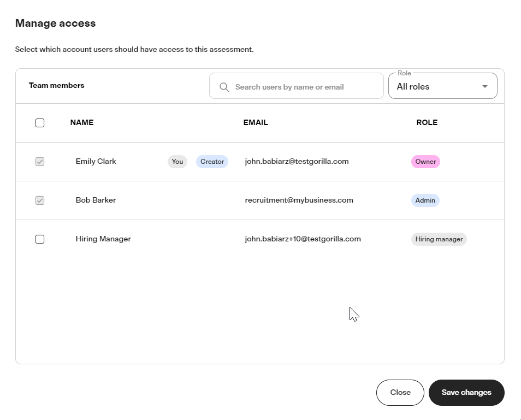
Task: Click the Team members heading
Action: pyautogui.click(x=56, y=86)
